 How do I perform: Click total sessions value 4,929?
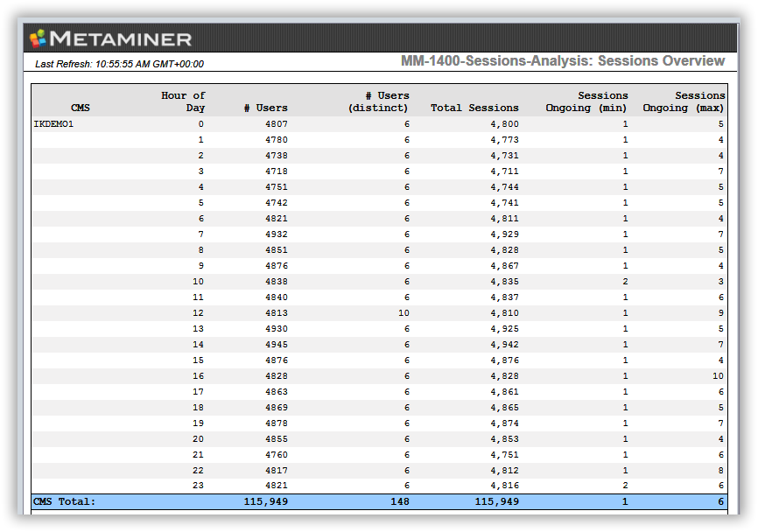click(x=504, y=234)
